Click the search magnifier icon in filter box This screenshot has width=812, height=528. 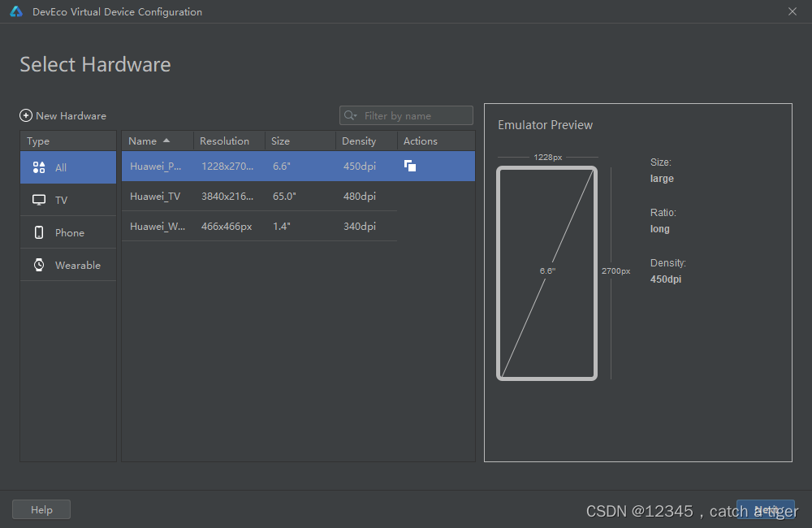pyautogui.click(x=351, y=115)
